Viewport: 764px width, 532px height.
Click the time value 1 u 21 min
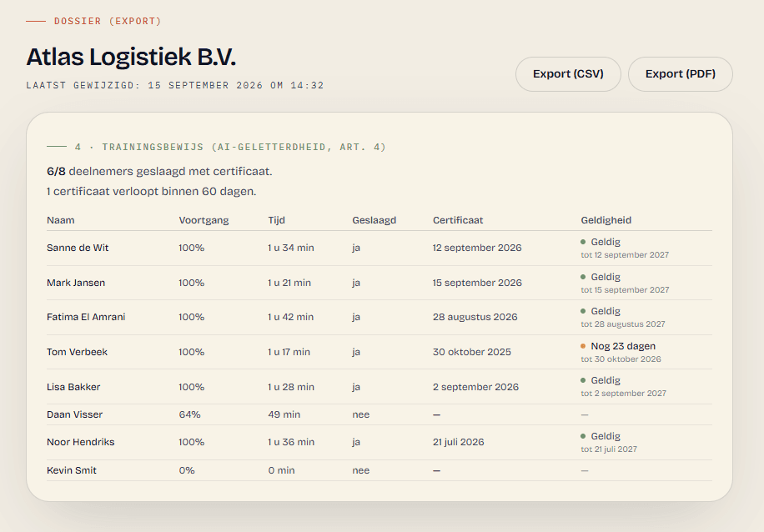coord(289,283)
